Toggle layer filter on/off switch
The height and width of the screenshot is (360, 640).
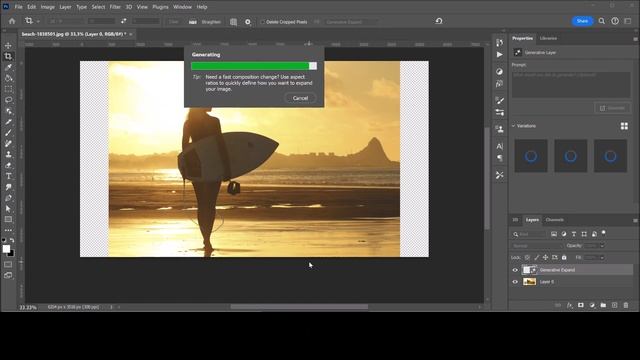604,233
